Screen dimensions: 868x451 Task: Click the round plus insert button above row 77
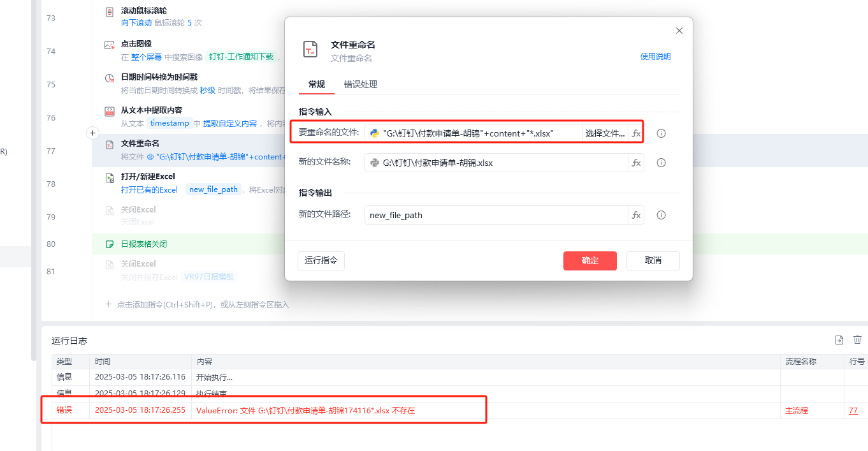pos(92,133)
